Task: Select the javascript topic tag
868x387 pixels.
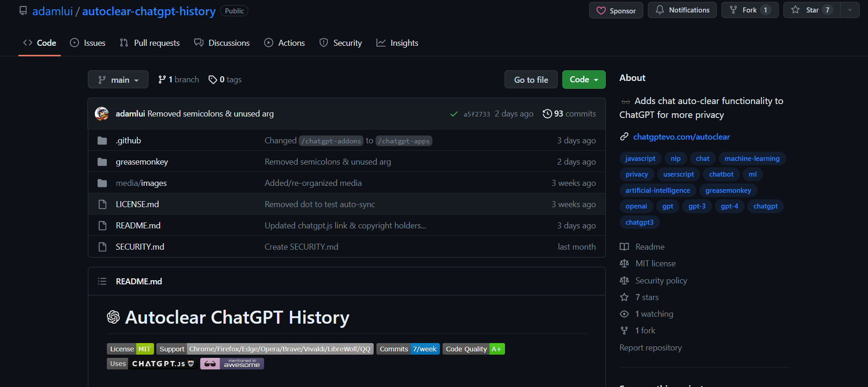Action: (640, 159)
